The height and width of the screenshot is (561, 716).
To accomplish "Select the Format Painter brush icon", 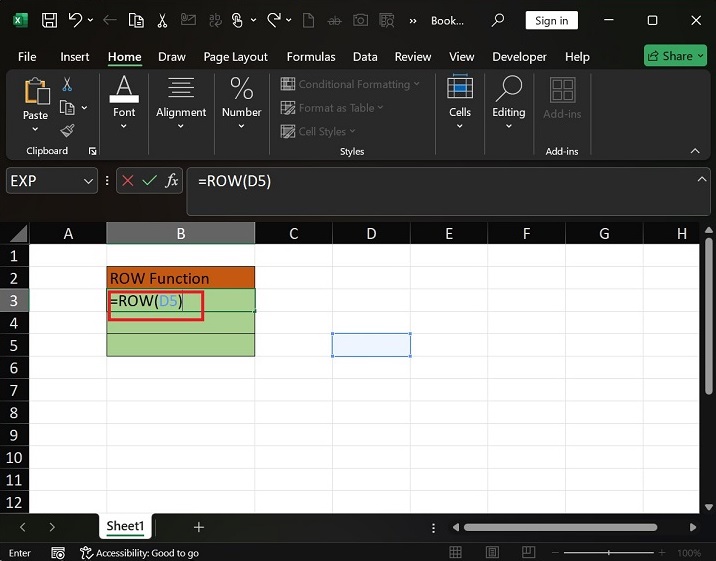I will (x=67, y=131).
